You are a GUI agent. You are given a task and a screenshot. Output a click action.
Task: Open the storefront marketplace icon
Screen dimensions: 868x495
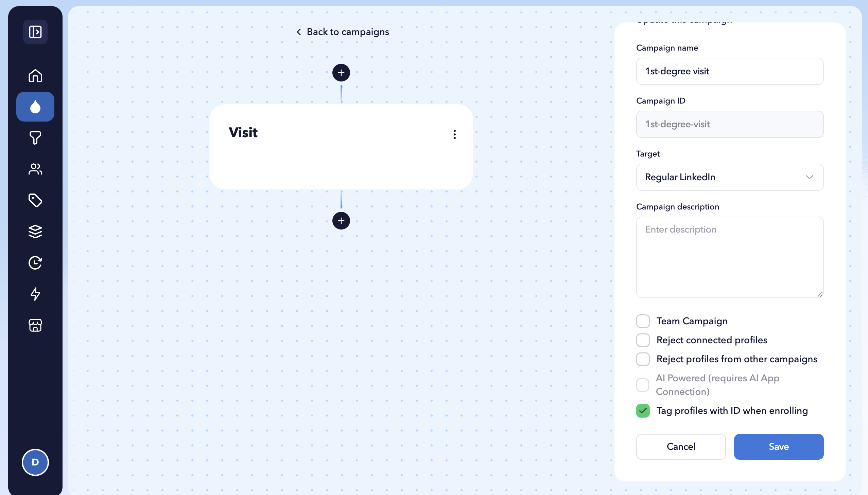coord(35,325)
